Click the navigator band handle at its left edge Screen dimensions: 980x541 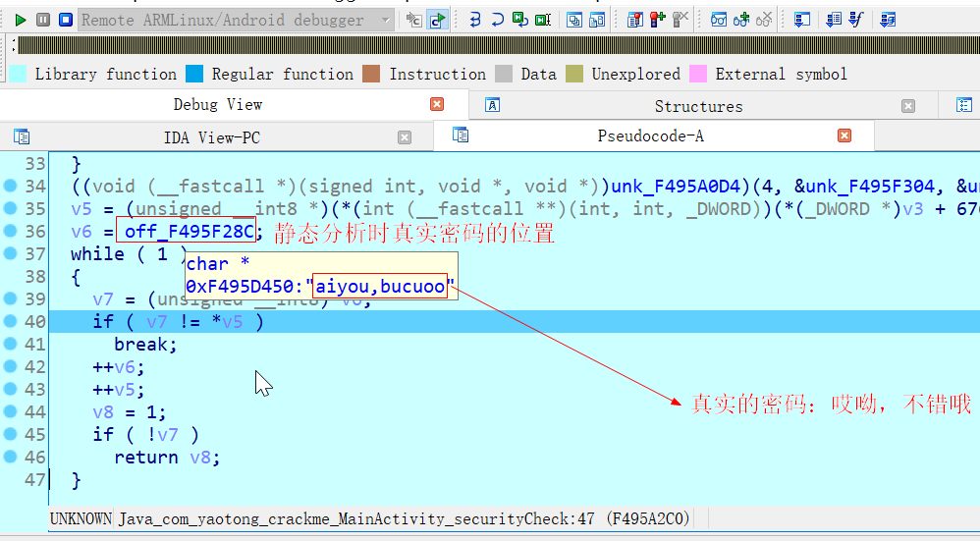coord(13,45)
